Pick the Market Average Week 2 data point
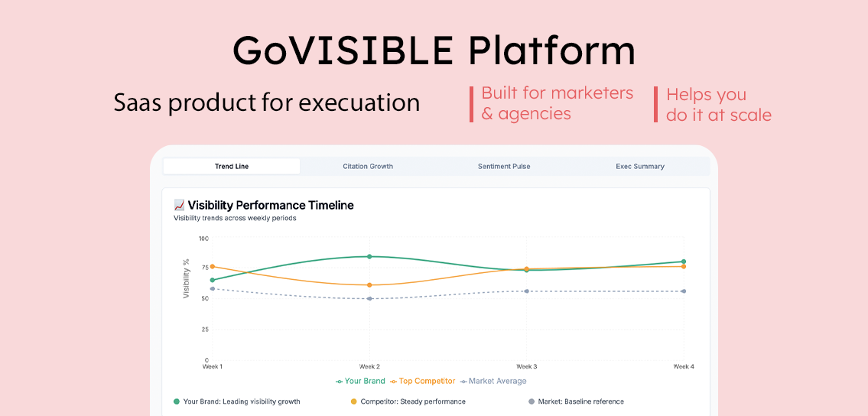Screen dimensions: 868x416 (x=369, y=298)
